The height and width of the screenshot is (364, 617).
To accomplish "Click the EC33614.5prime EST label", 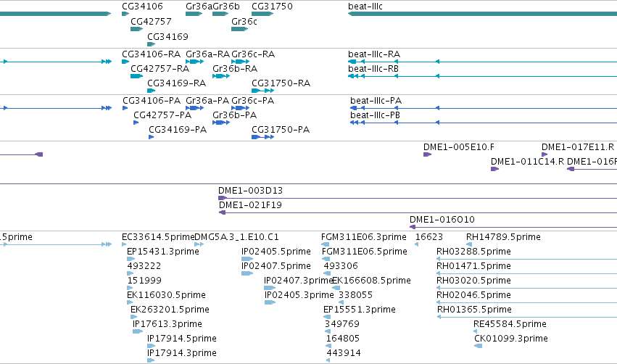I will click(x=158, y=237).
